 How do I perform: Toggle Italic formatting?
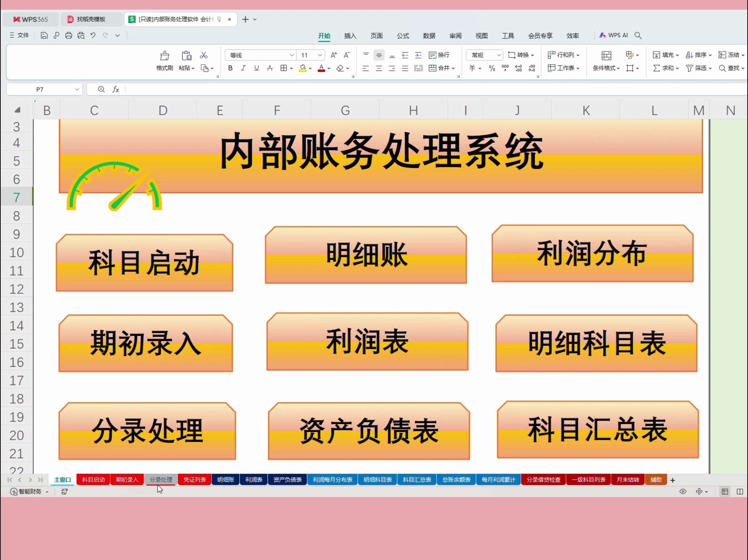[243, 68]
